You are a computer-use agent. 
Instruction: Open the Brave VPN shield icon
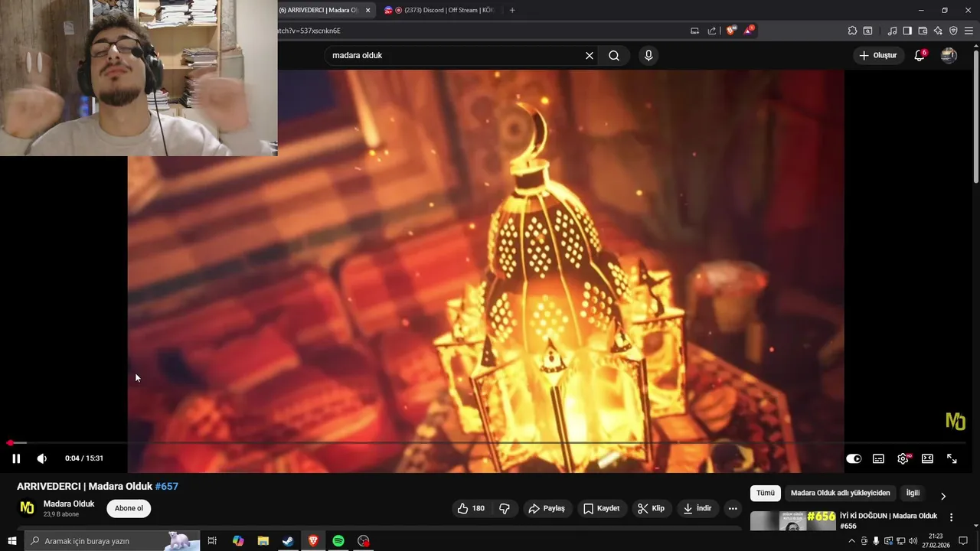[x=953, y=31]
